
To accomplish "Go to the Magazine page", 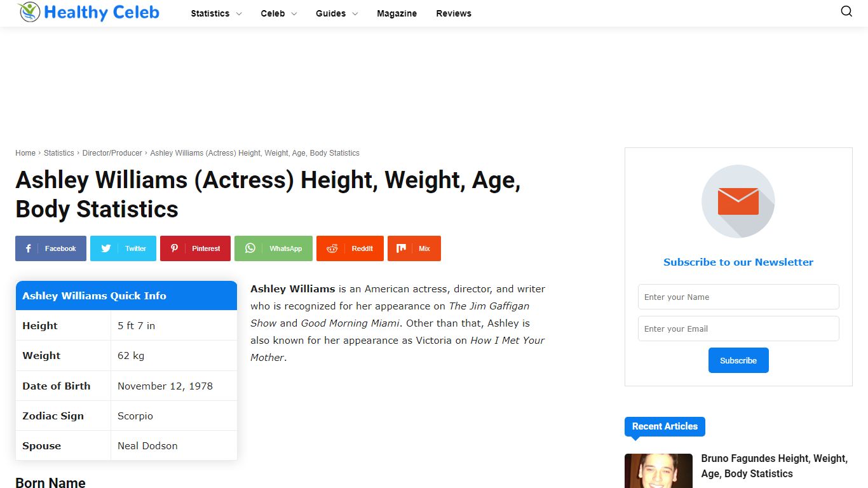I will pos(397,13).
